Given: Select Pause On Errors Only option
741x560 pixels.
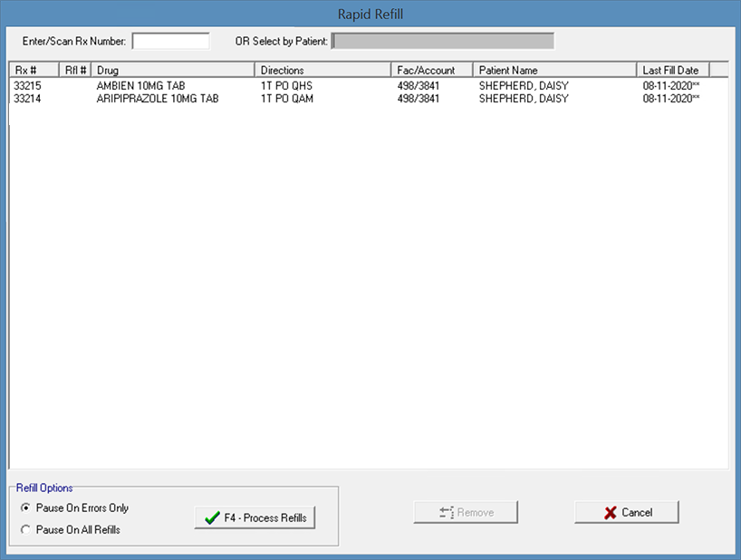Looking at the screenshot, I should 25,508.
